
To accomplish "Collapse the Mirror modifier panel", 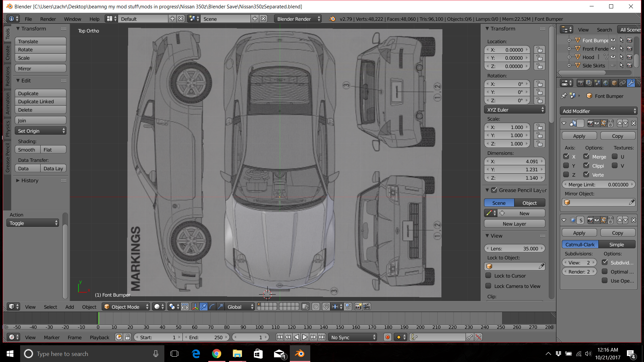I will pyautogui.click(x=564, y=123).
